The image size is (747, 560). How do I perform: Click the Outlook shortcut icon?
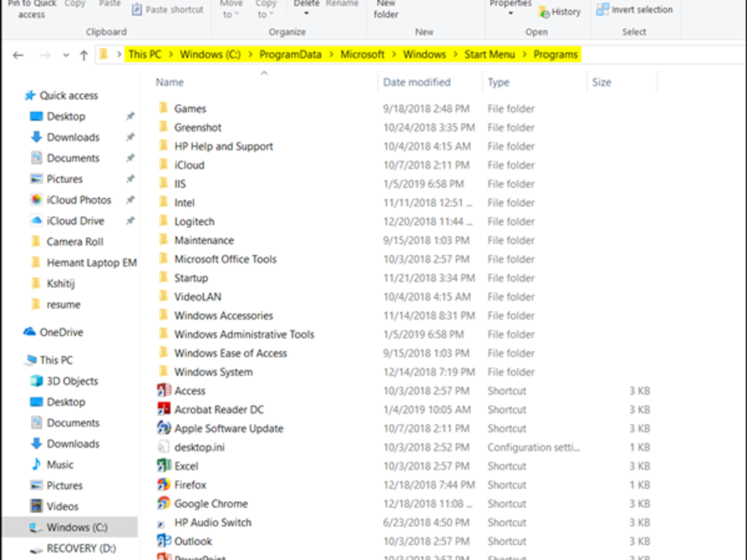click(x=164, y=541)
